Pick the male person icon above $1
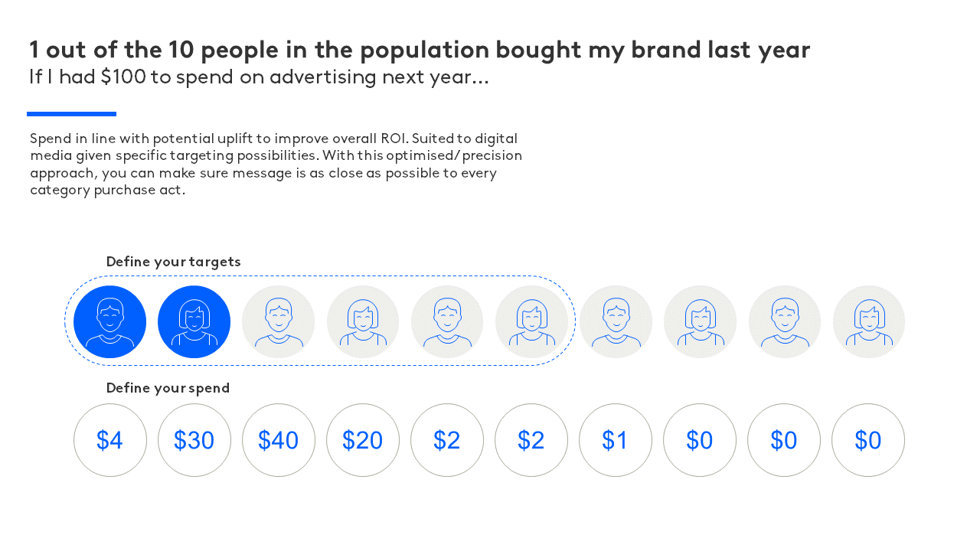 pos(616,321)
